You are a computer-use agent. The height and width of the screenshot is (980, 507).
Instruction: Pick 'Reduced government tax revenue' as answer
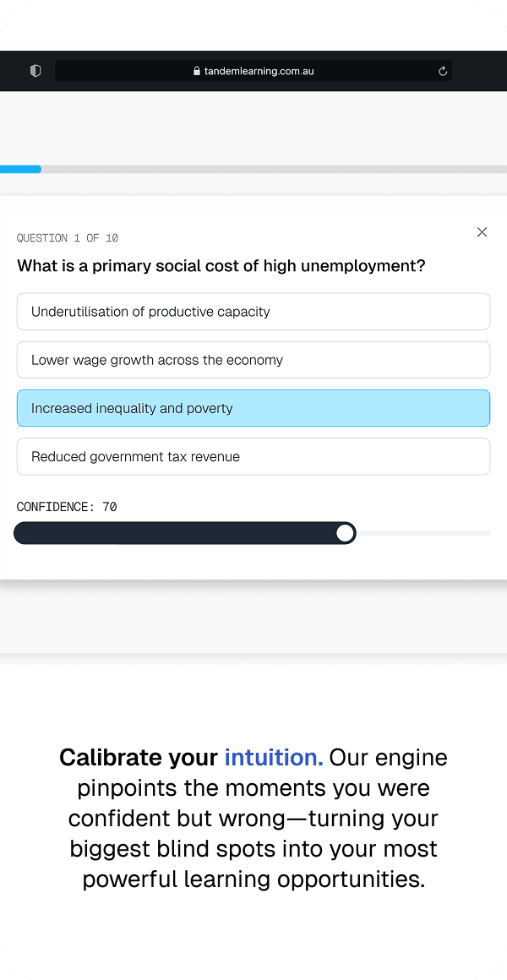point(253,455)
